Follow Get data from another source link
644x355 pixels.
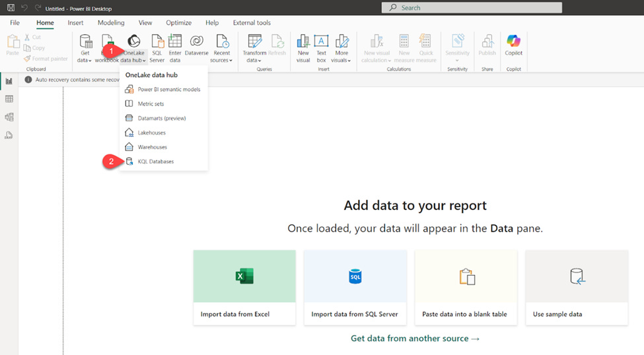click(415, 338)
